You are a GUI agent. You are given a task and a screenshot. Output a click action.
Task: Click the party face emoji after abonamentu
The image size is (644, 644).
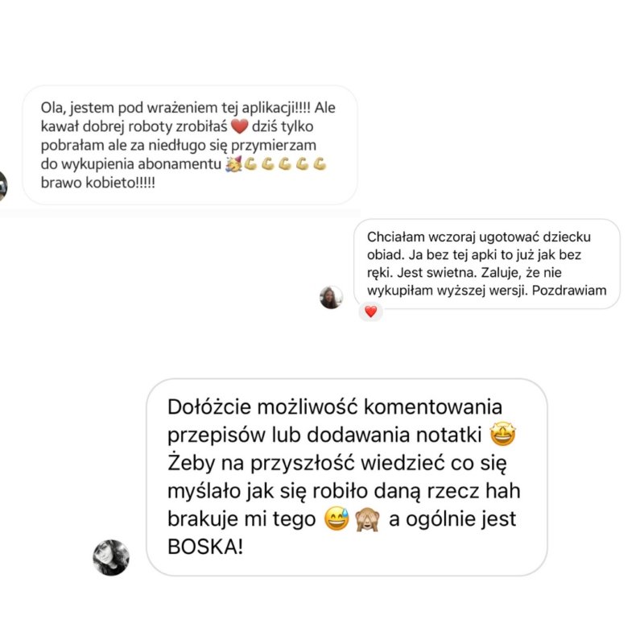point(233,164)
